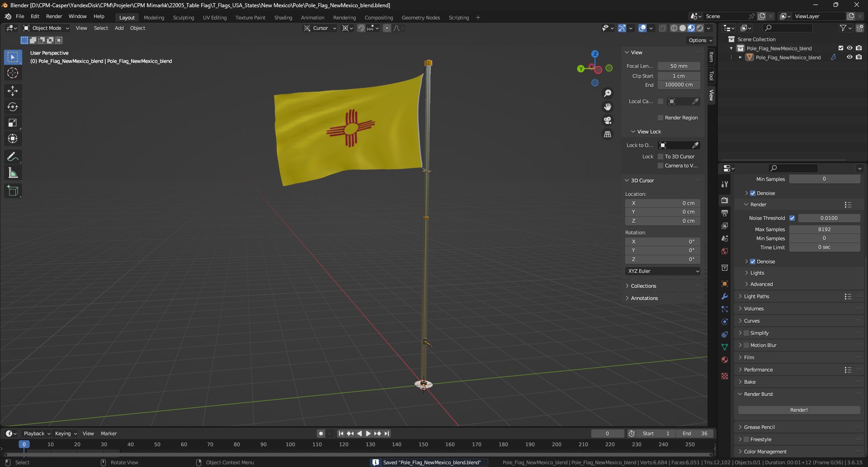Switch orthographic/perspective grid icon
Screen dimensions: 868x467
click(x=608, y=134)
